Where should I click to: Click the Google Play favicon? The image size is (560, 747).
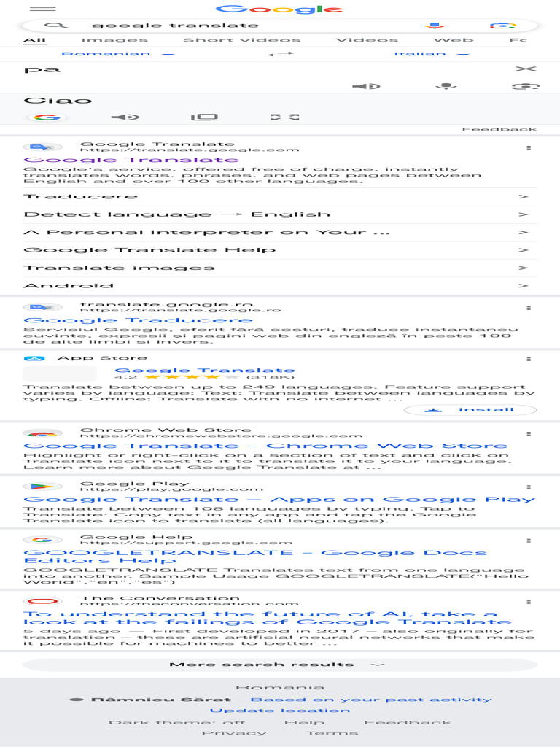coord(42,487)
